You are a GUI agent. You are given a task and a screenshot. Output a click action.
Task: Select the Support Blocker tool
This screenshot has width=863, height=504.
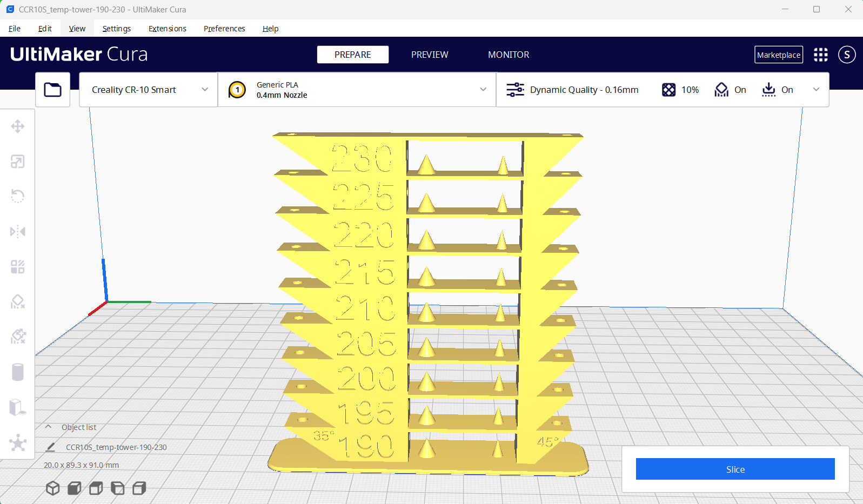17,301
